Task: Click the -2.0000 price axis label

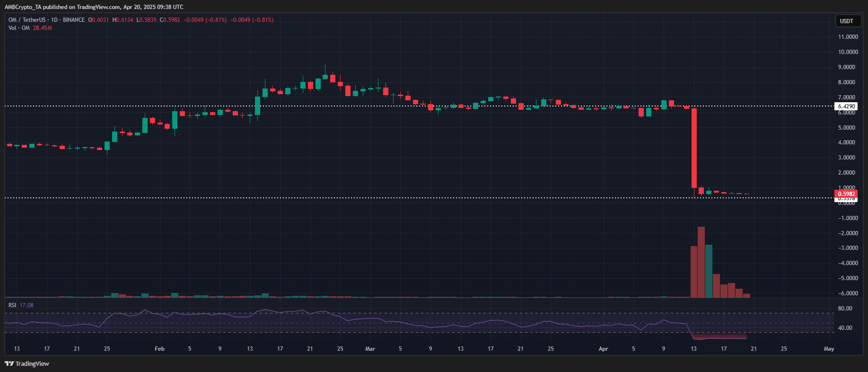Action: [848, 233]
